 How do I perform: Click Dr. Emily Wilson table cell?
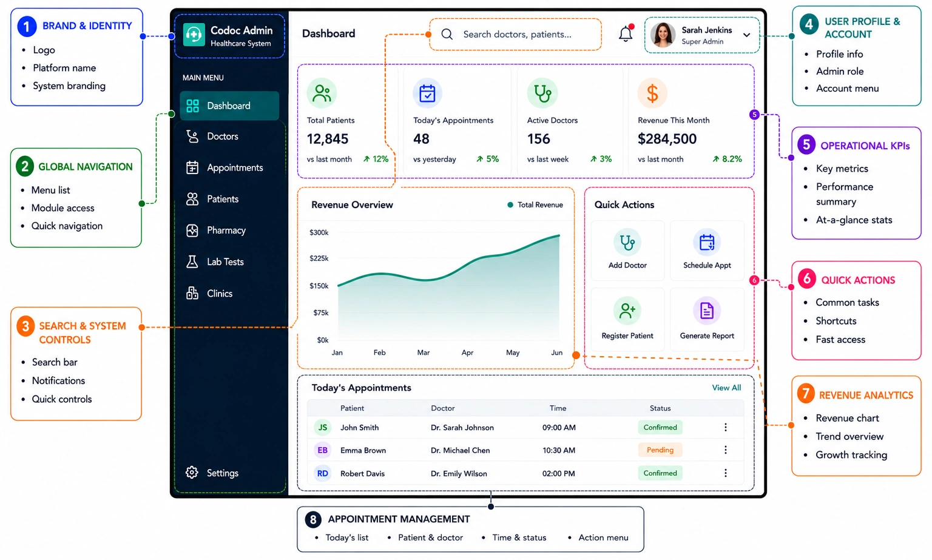tap(459, 473)
